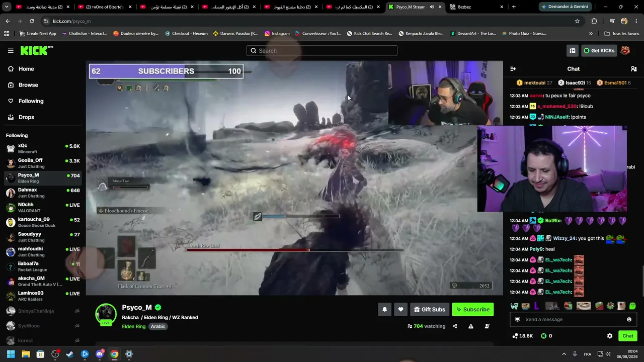Switch to the Bezbez browser tab

[x=477, y=7]
